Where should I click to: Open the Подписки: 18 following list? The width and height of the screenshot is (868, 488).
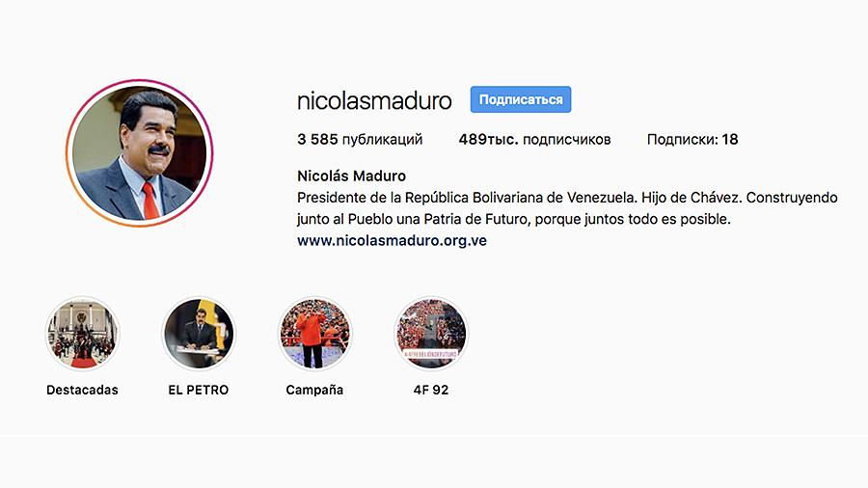coord(692,140)
